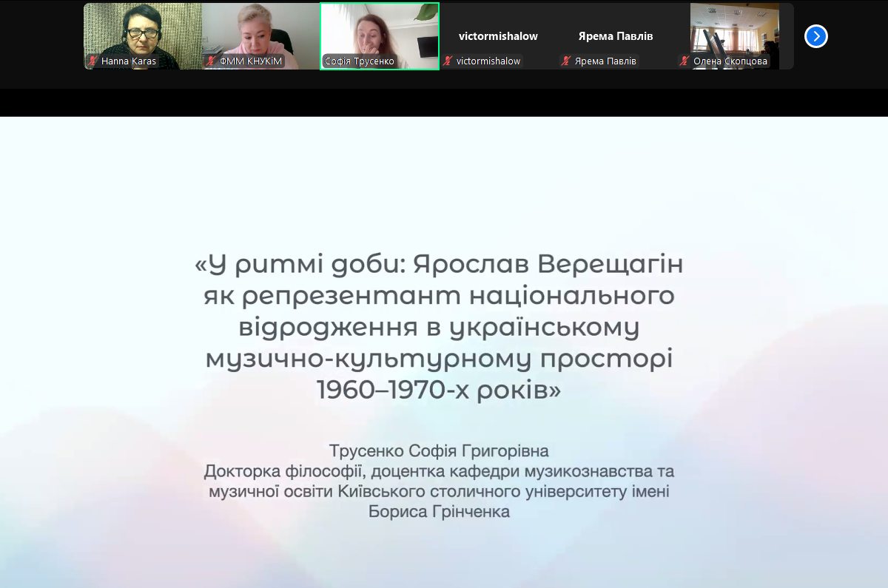Image resolution: width=888 pixels, height=588 pixels.
Task: Select victormishalow participant tile
Action: (498, 36)
